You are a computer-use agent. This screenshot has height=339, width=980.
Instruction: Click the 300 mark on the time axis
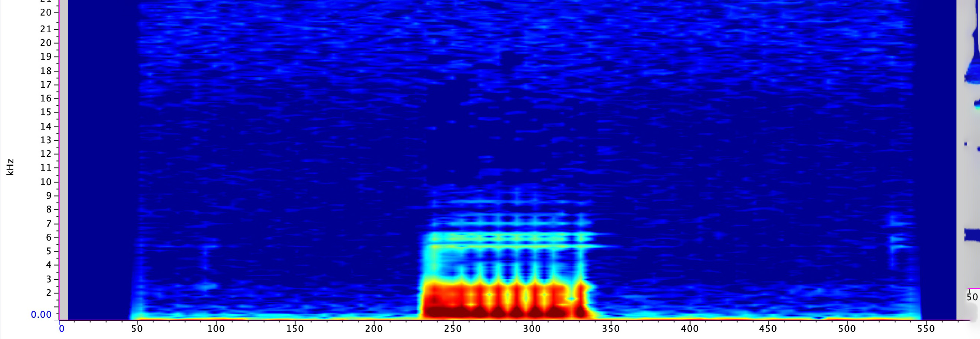coord(532,329)
